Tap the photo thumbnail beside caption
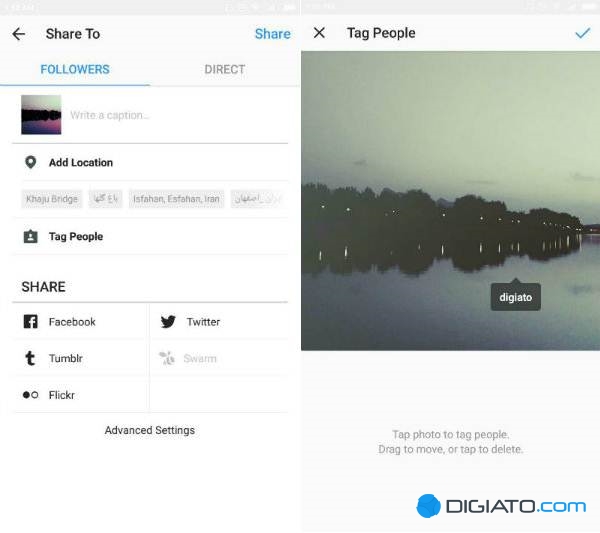Image resolution: width=600 pixels, height=533 pixels. [41, 115]
